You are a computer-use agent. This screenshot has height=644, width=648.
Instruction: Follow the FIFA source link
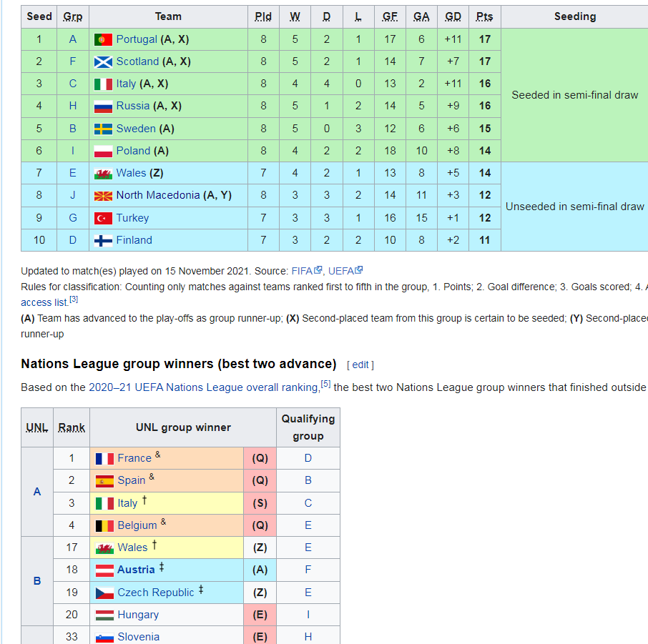pyautogui.click(x=303, y=271)
